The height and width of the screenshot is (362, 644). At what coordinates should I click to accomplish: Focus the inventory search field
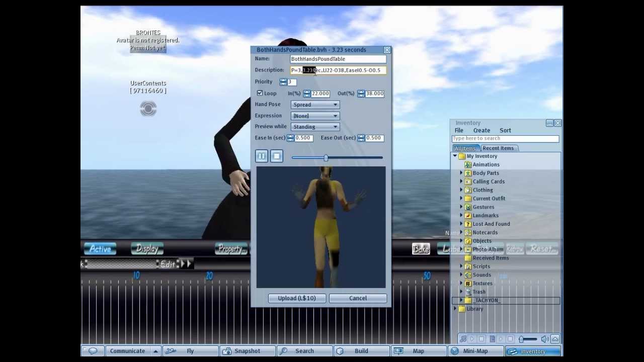pos(505,138)
